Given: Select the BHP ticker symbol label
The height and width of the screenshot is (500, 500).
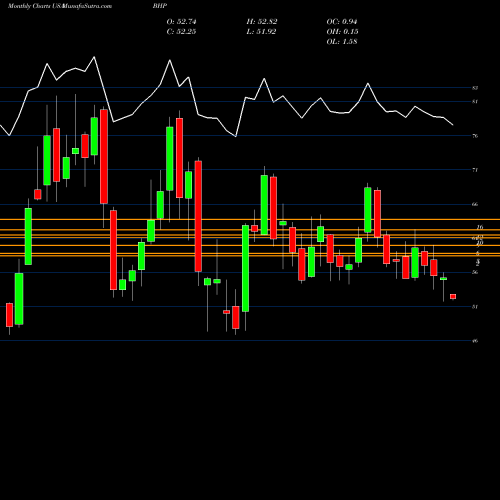Looking at the screenshot, I should [160, 6].
